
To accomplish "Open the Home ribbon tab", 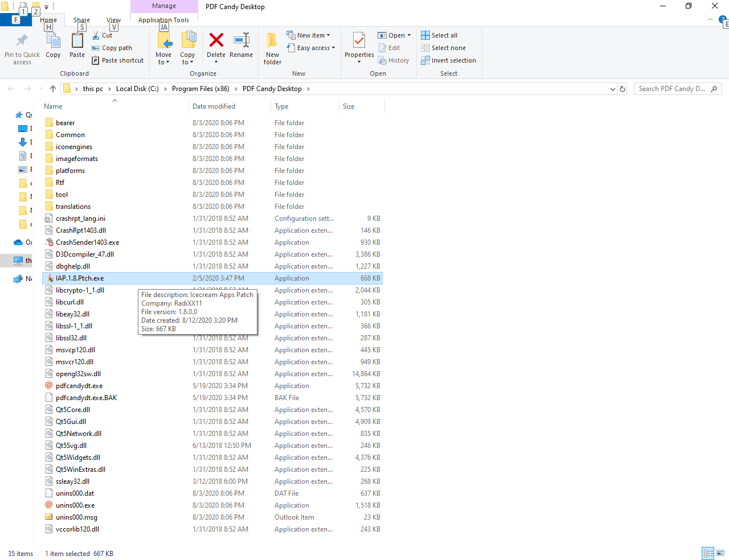I will coord(48,20).
